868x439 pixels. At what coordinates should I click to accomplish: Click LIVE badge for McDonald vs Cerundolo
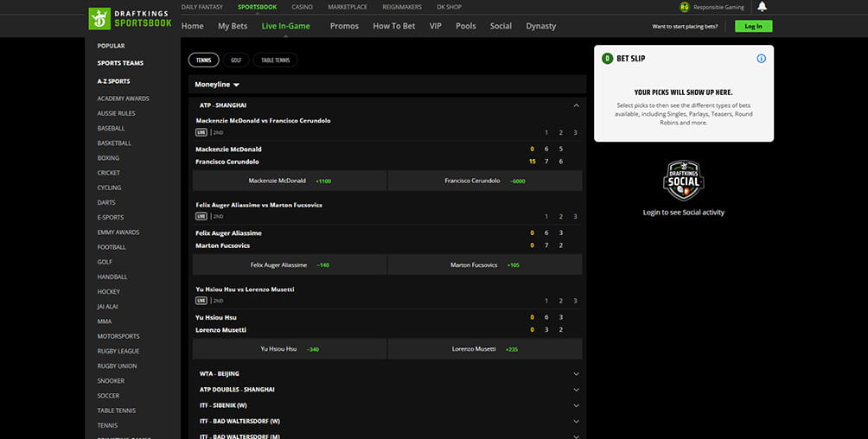201,132
